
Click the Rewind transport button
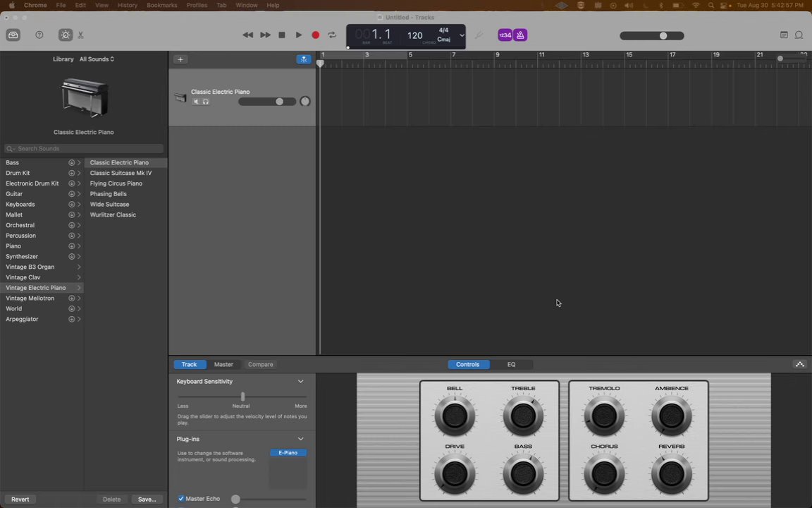point(248,35)
